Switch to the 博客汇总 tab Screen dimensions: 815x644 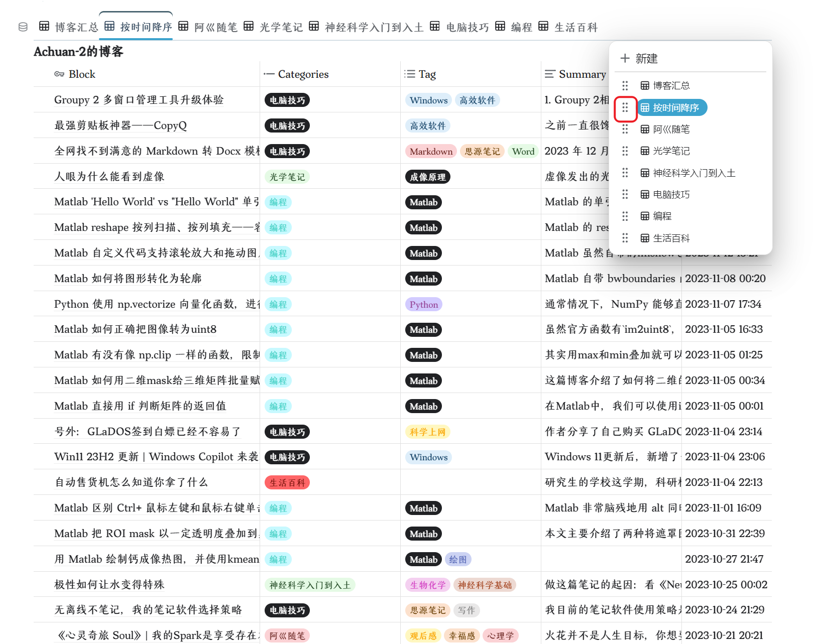pyautogui.click(x=69, y=27)
